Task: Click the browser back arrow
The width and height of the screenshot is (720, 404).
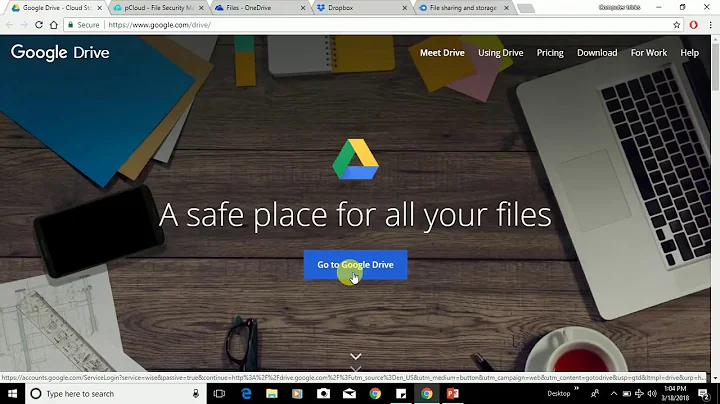Action: coord(10,25)
